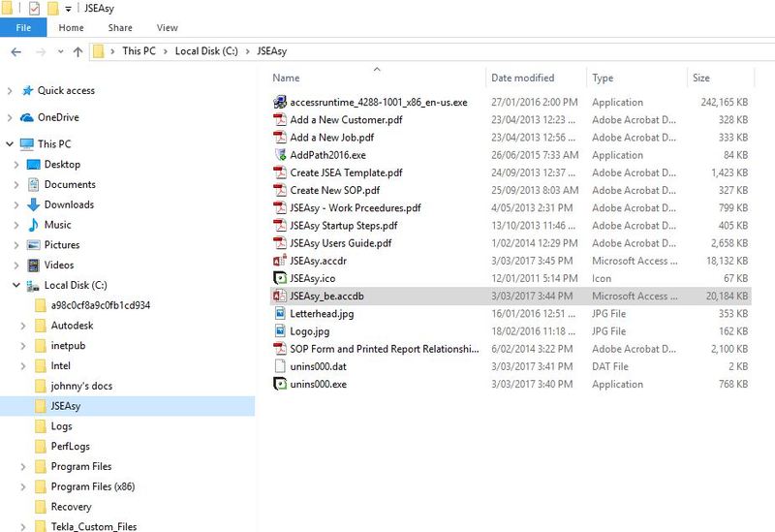Go back with the Back arrow
775x532 pixels.
point(15,52)
